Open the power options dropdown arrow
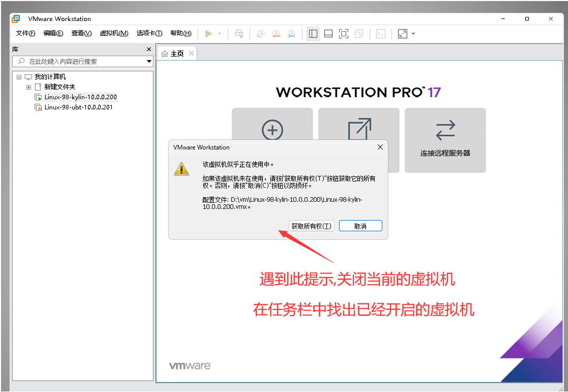Screen dimensions: 568x392 pyautogui.click(x=219, y=34)
